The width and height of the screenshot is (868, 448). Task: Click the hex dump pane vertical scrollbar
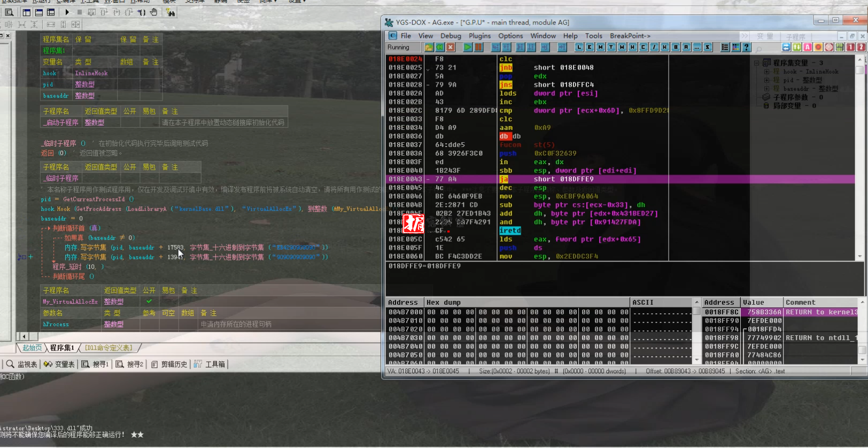point(696,331)
